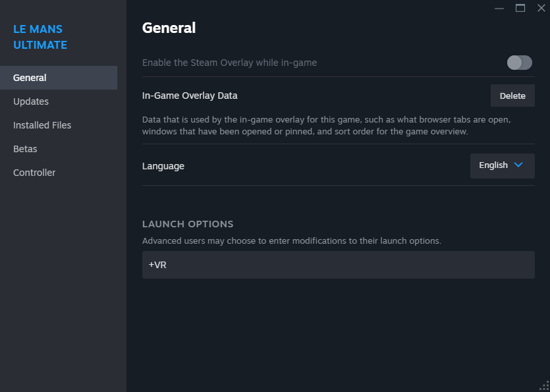The height and width of the screenshot is (392, 550).
Task: Click the blue chevron beside English
Action: pos(518,165)
